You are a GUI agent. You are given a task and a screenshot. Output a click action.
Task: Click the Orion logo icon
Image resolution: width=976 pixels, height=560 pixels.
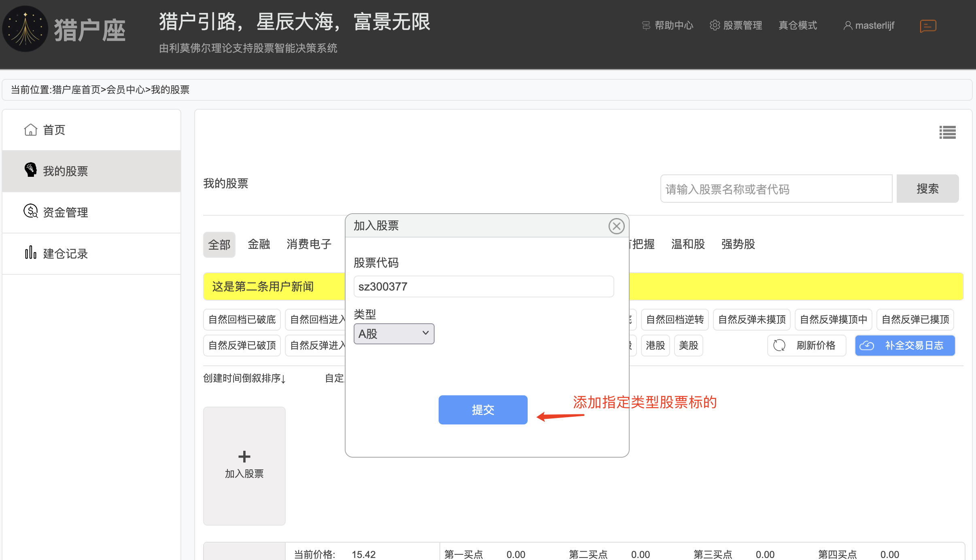25,29
